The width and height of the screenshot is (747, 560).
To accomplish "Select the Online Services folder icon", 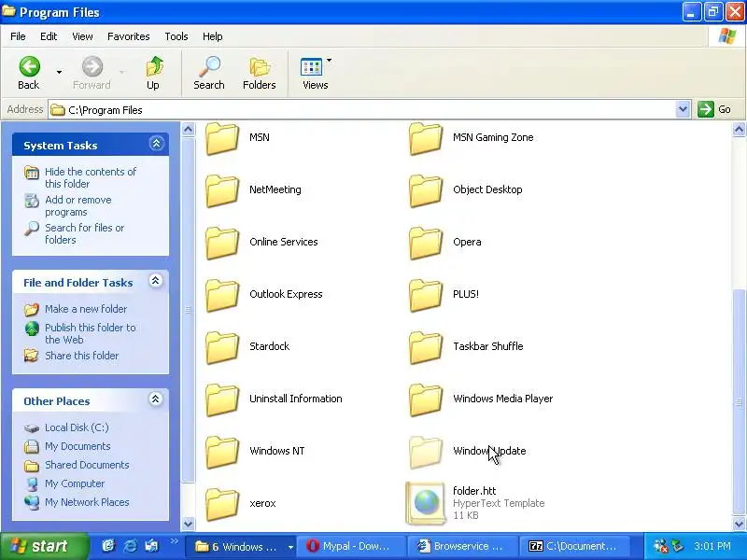I will [x=222, y=243].
